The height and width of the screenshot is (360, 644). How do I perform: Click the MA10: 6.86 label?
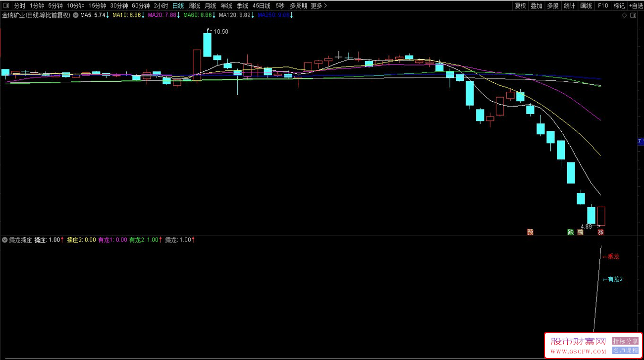[x=127, y=15]
